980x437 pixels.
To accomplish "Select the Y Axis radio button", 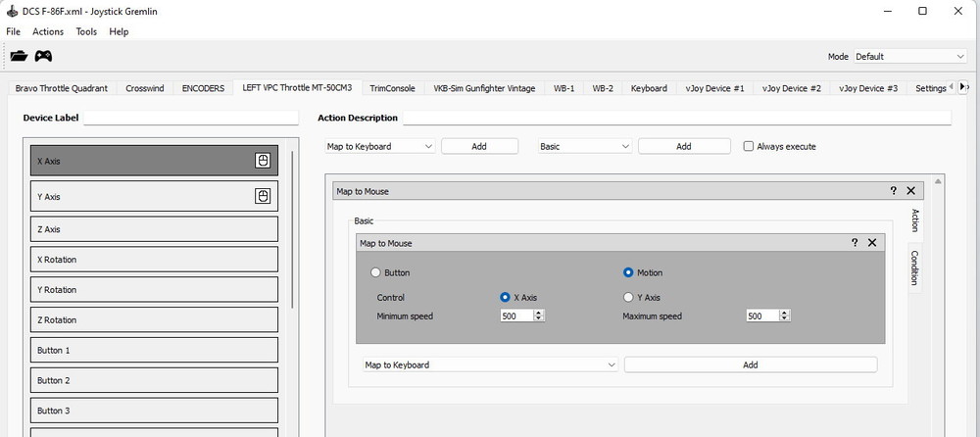I will click(x=628, y=297).
